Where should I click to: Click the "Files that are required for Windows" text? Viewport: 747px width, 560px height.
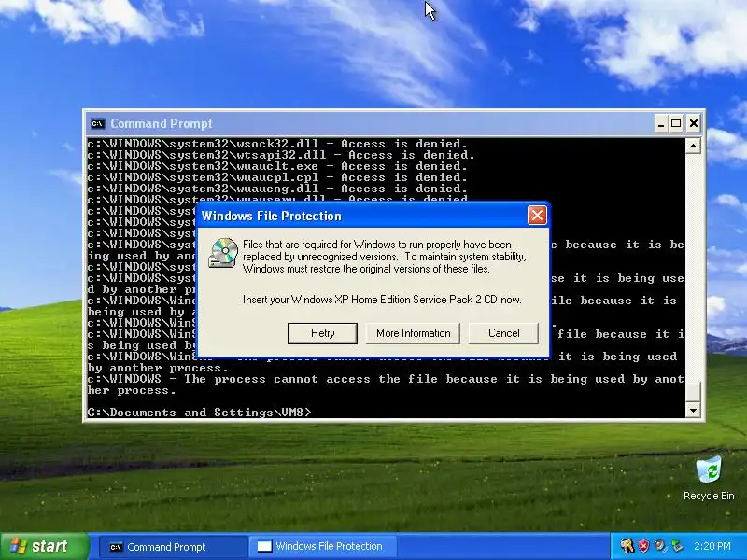coord(385,257)
